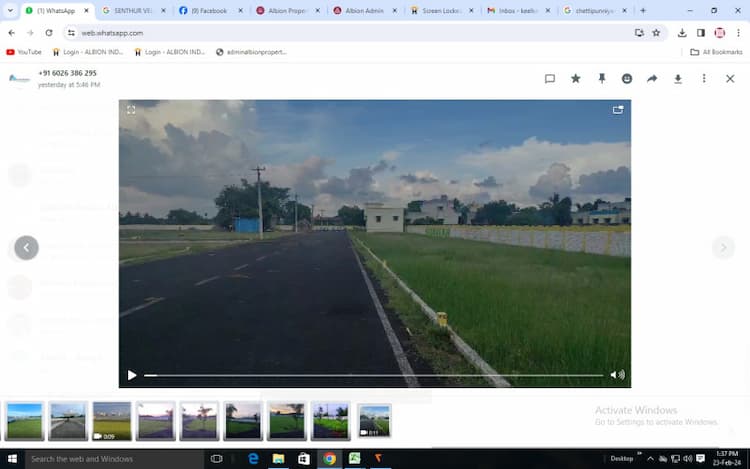Switch to the SENTHUR VE tab
The height and width of the screenshot is (469, 750).
point(133,11)
